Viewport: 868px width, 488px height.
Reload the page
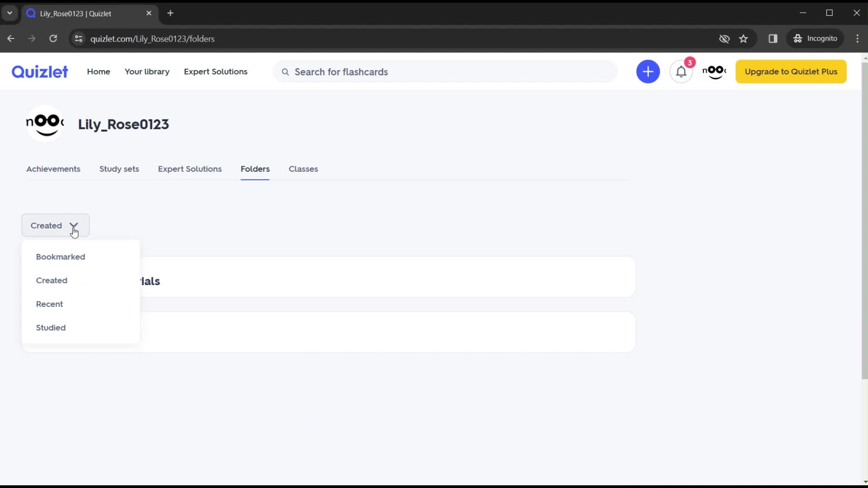[53, 38]
